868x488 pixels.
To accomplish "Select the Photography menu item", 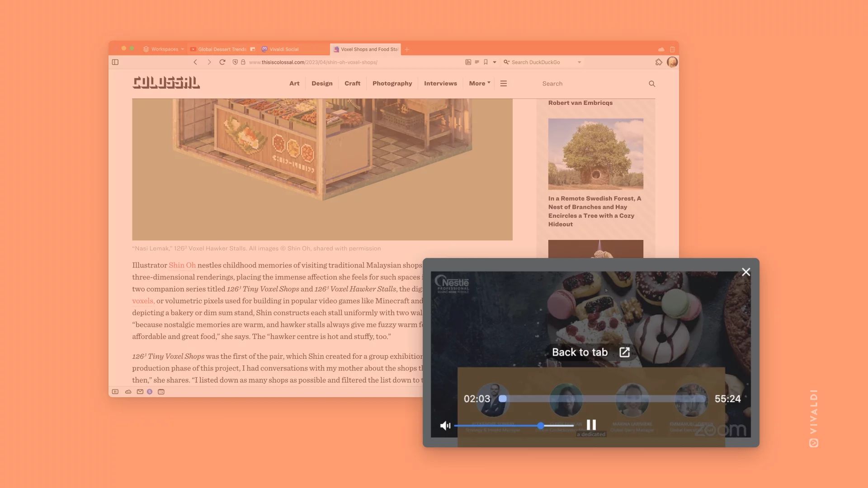I will pyautogui.click(x=392, y=84).
